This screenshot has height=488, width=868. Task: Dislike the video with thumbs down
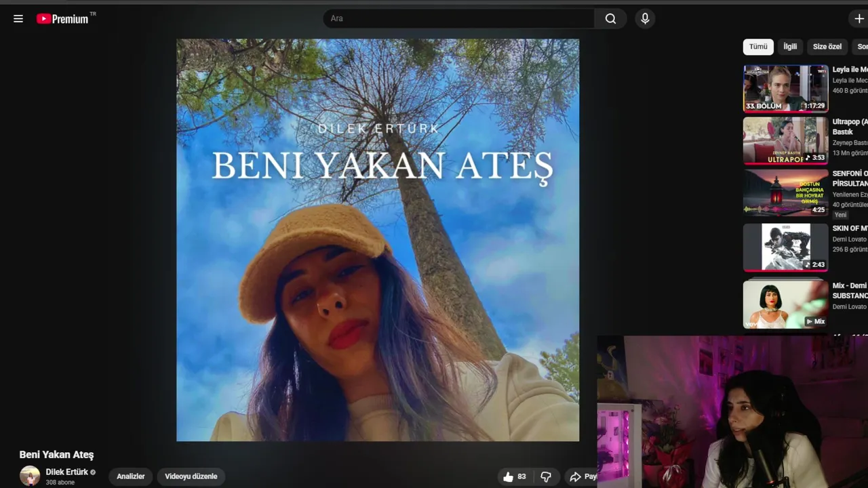pos(546,476)
